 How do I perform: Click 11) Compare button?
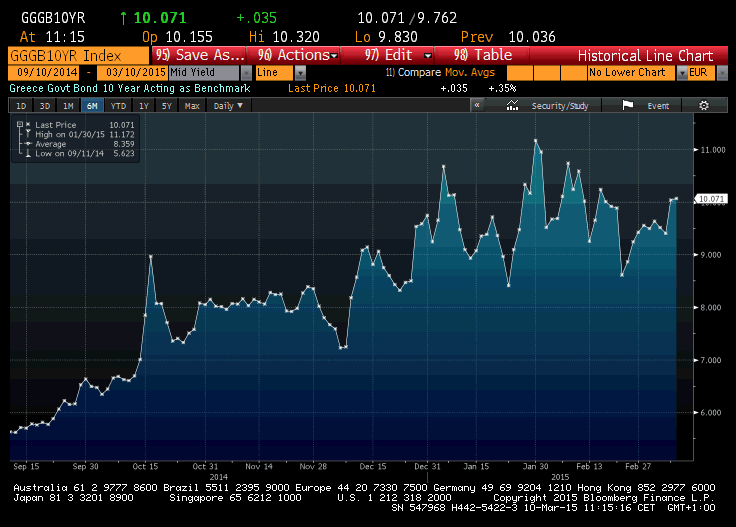pyautogui.click(x=413, y=72)
